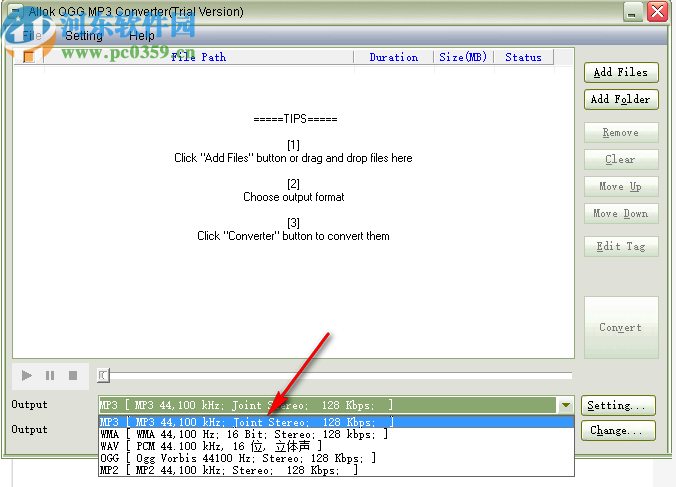The height and width of the screenshot is (487, 676).
Task: Click the Duration column header
Action: tap(394, 57)
